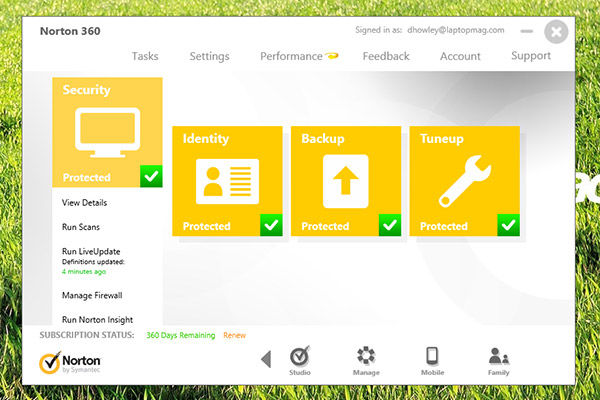Click the Identity tile title

click(x=206, y=139)
